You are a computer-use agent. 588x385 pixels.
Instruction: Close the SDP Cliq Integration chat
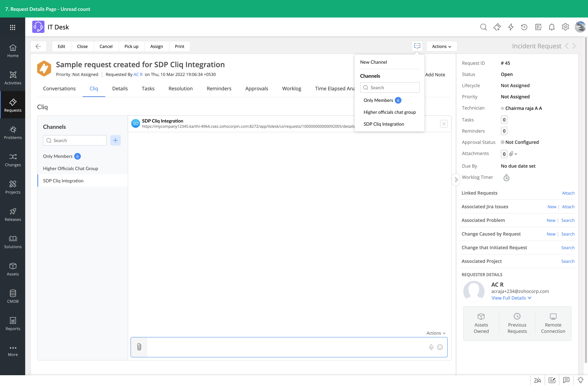click(444, 124)
